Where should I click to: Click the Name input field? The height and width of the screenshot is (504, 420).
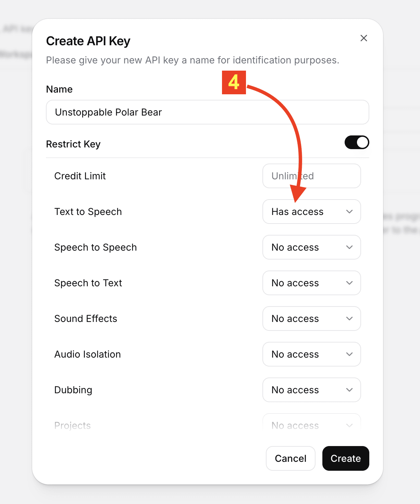pyautogui.click(x=207, y=112)
